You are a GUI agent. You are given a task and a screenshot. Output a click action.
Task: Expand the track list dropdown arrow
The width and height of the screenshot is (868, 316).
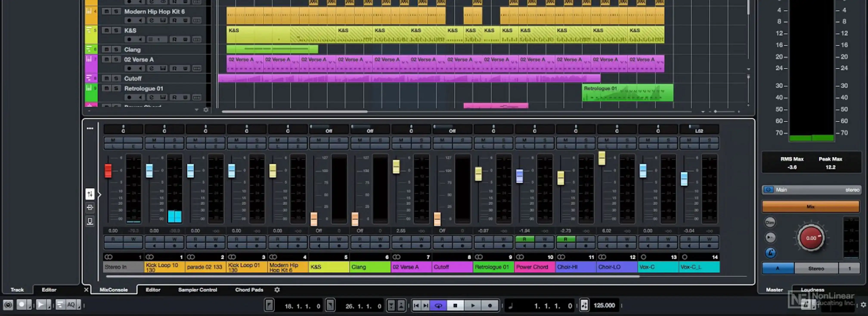(197, 110)
